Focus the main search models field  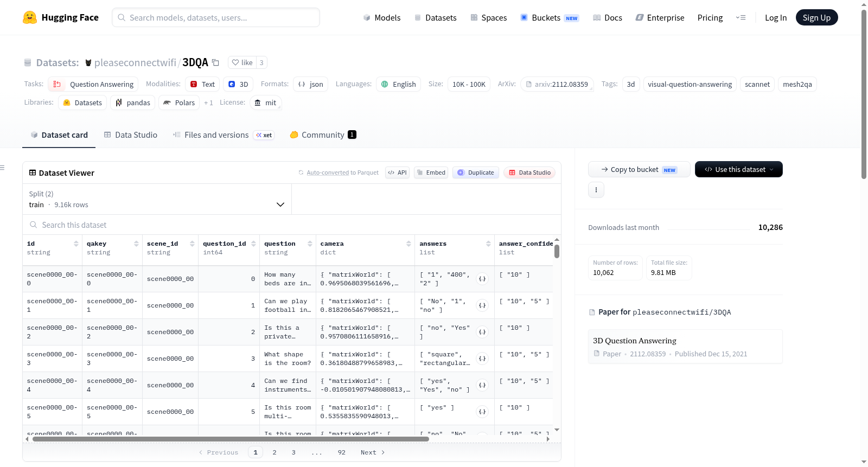[x=216, y=17]
